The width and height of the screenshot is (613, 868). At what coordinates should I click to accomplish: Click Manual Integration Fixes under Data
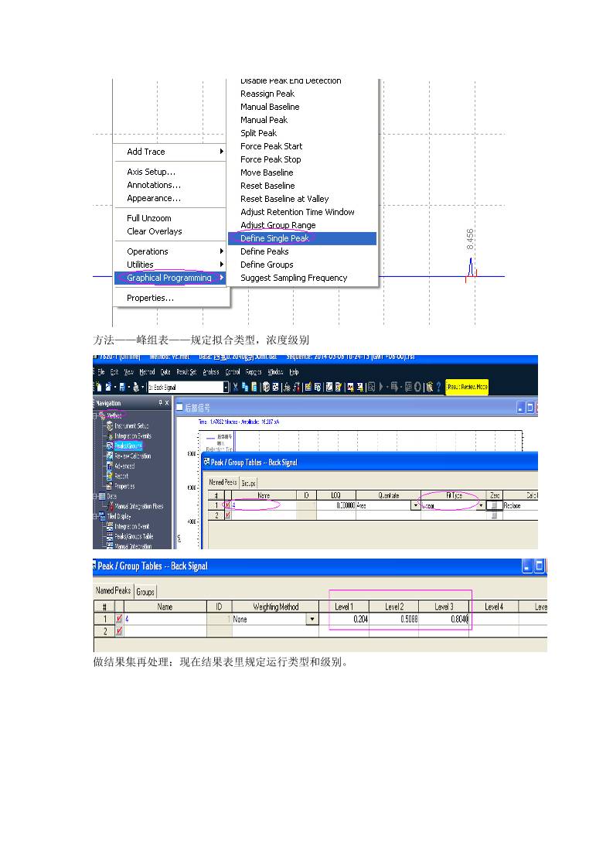[x=139, y=507]
